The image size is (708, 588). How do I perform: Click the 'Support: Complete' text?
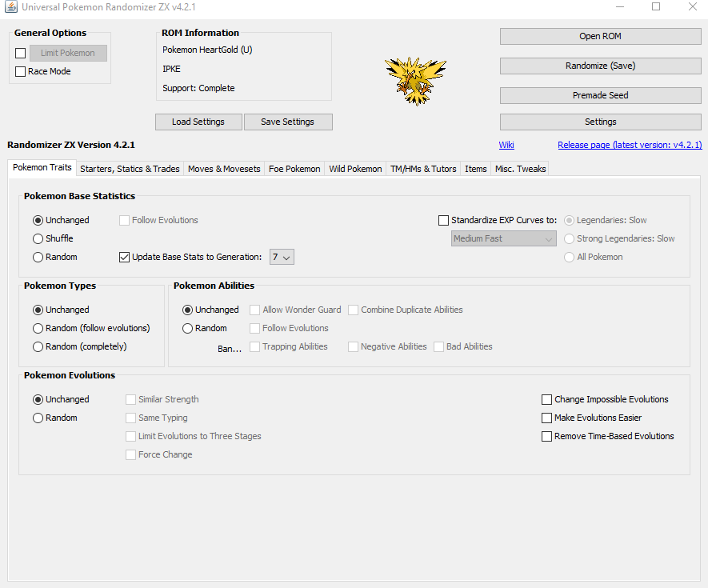198,88
